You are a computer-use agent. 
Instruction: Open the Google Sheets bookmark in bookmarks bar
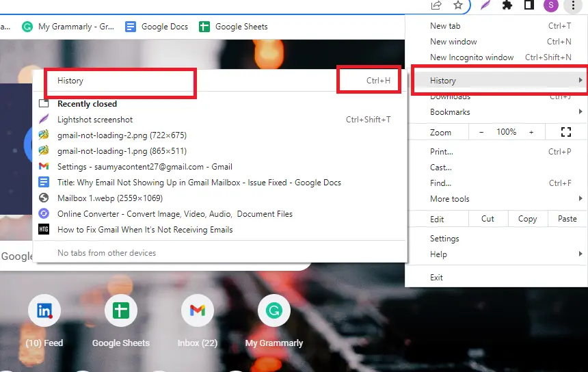233,27
